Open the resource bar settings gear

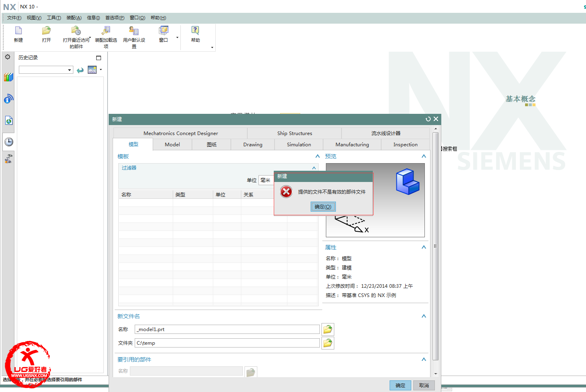[x=8, y=57]
